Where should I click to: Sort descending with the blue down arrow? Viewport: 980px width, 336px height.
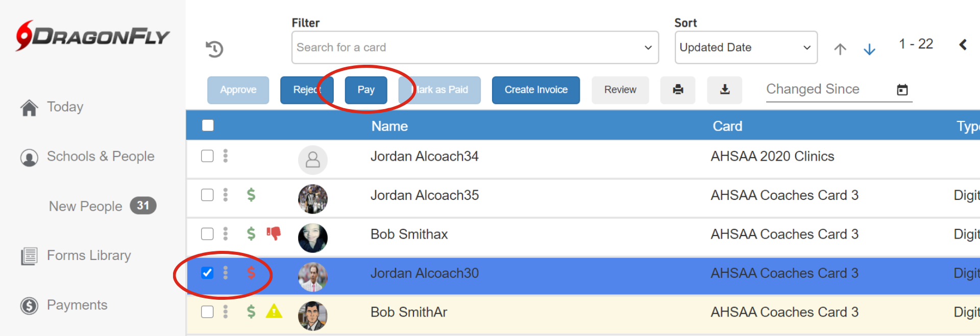[869, 49]
